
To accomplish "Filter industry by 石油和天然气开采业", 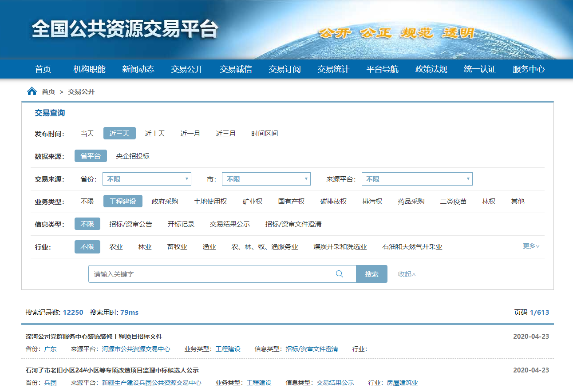I will (412, 247).
